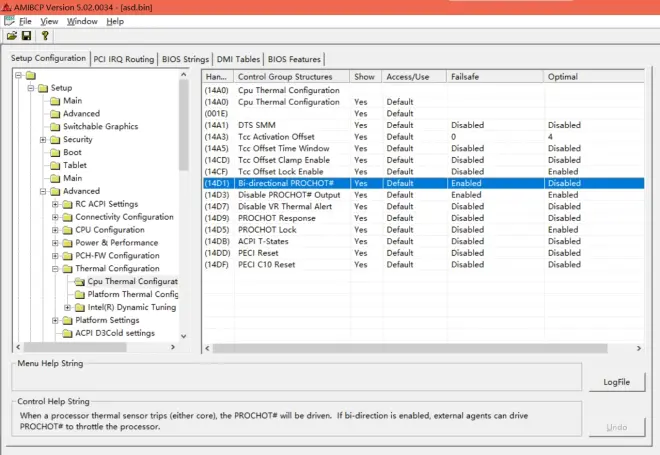
Task: Select the Tcc Activation Offset row
Action: click(423, 137)
